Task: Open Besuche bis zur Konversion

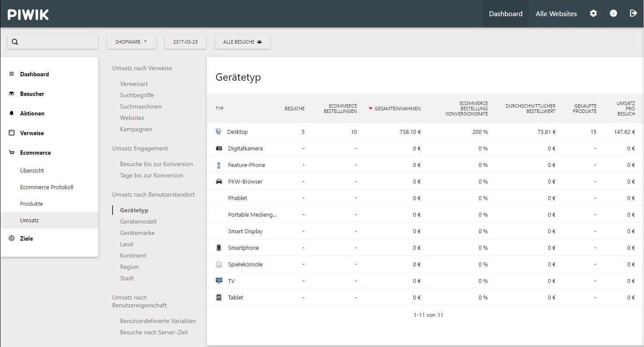Action: point(156,164)
